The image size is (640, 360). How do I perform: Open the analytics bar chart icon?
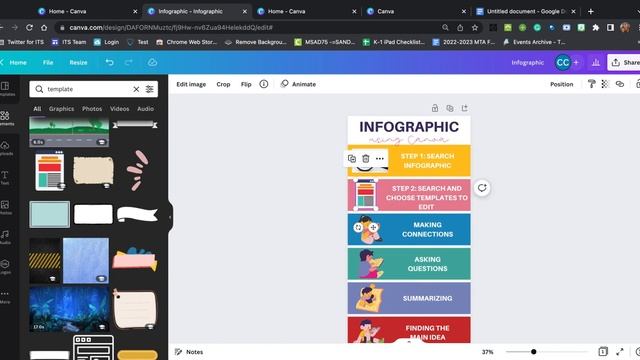point(596,62)
